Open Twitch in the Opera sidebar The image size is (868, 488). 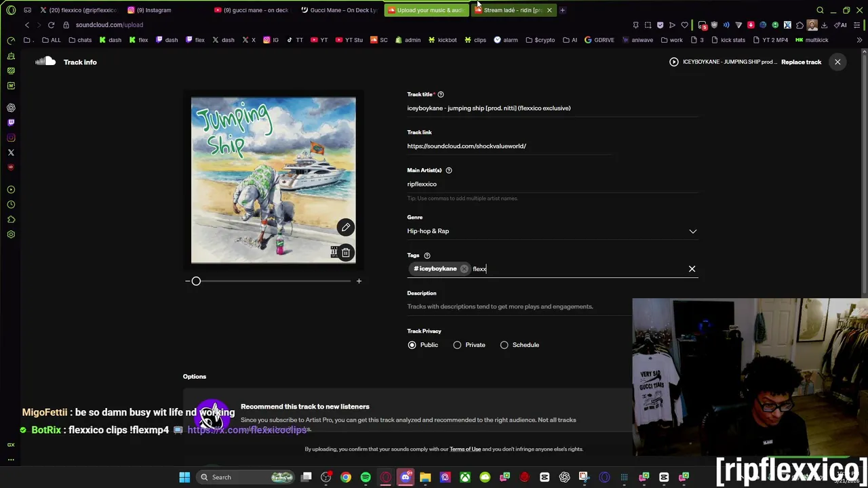pyautogui.click(x=11, y=123)
